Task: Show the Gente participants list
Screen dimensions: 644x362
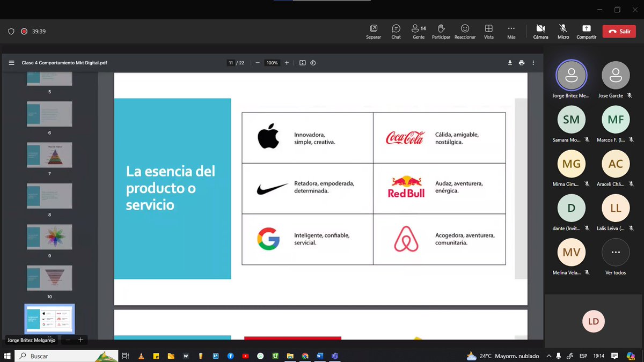Action: [419, 32]
